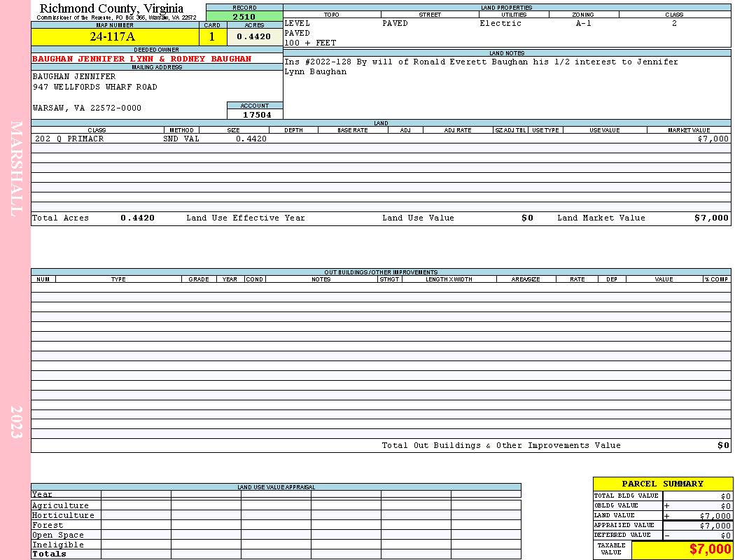Click the Land Use Value $0 amount
735x560 pixels.
pos(527,218)
